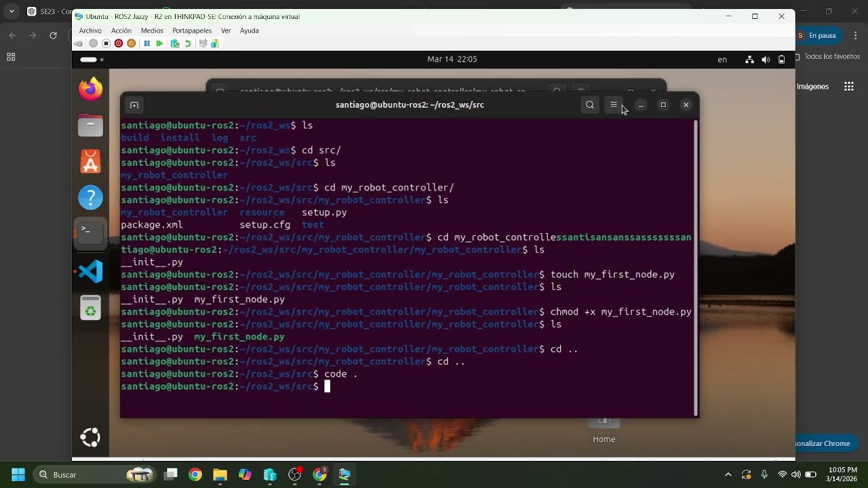Open the GNOME system menu via volume icon
Screen dimensions: 868x488
[x=766, y=60]
